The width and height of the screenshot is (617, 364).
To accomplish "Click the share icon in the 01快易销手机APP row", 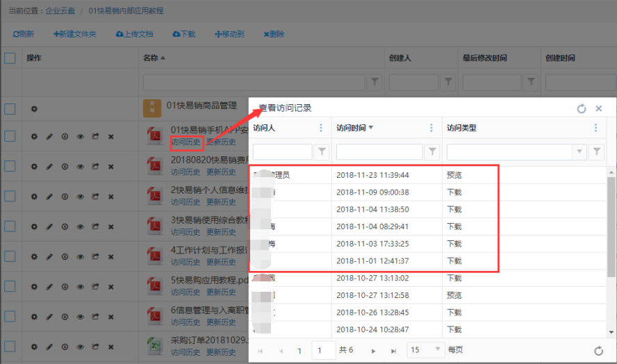I will (x=95, y=137).
